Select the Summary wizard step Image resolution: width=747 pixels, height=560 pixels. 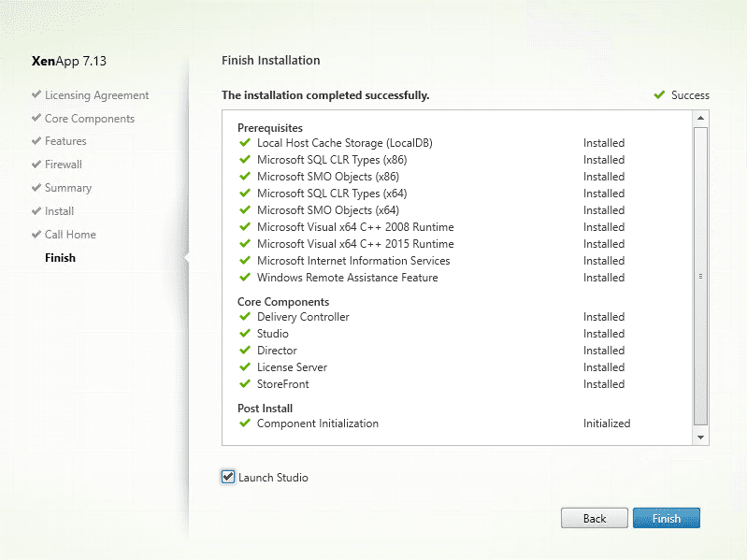click(68, 188)
